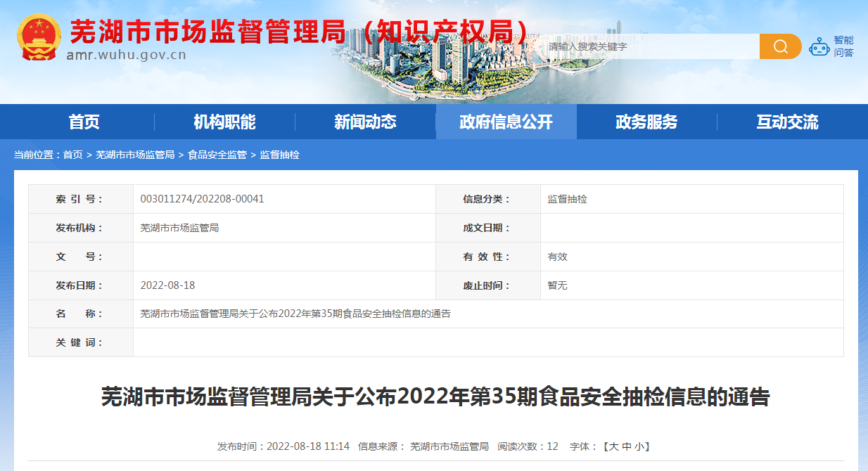This screenshot has height=471, width=868.
Task: Click the main article headline
Action: coord(435,397)
